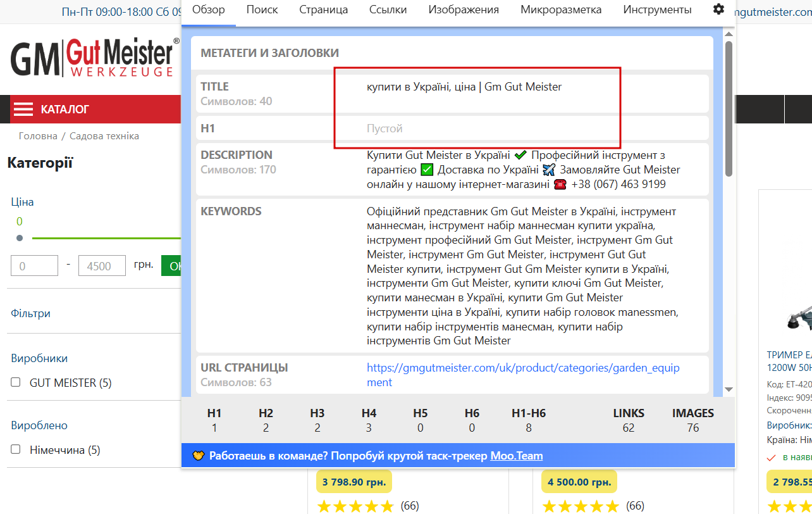Click the price tag 3 798.90 грн.
Image resolution: width=812 pixels, height=514 pixels.
click(x=354, y=482)
